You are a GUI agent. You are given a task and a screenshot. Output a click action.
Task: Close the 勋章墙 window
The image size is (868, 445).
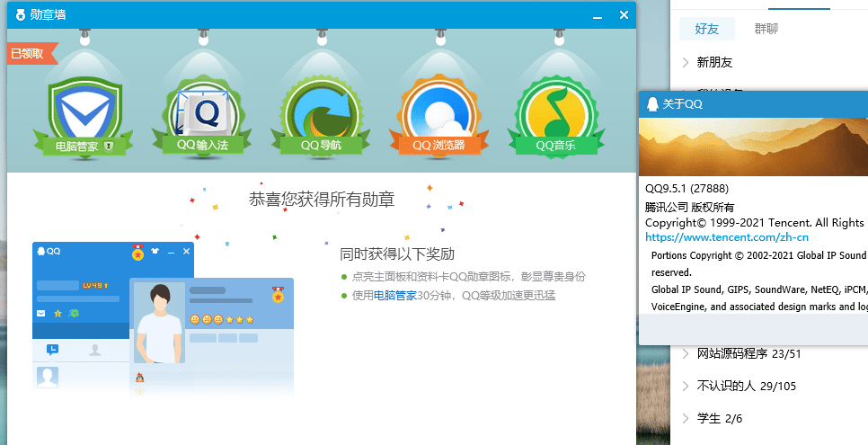[x=624, y=15]
